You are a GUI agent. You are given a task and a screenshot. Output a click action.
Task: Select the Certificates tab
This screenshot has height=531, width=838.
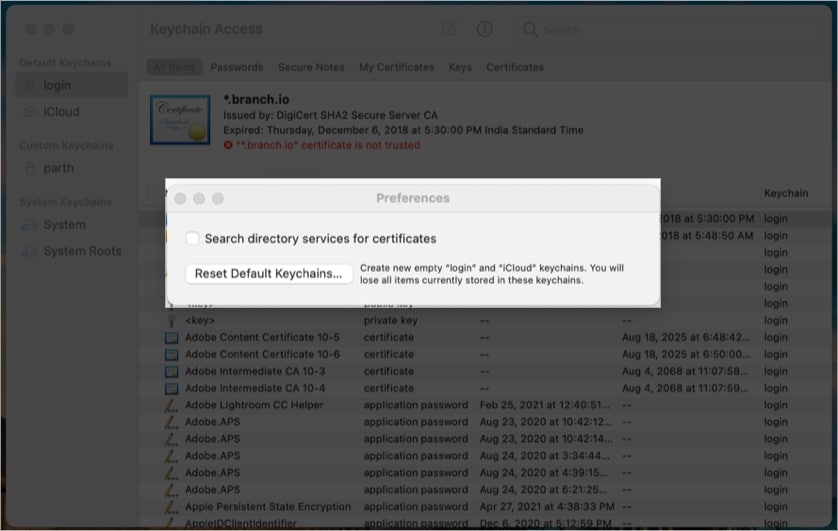(x=515, y=67)
